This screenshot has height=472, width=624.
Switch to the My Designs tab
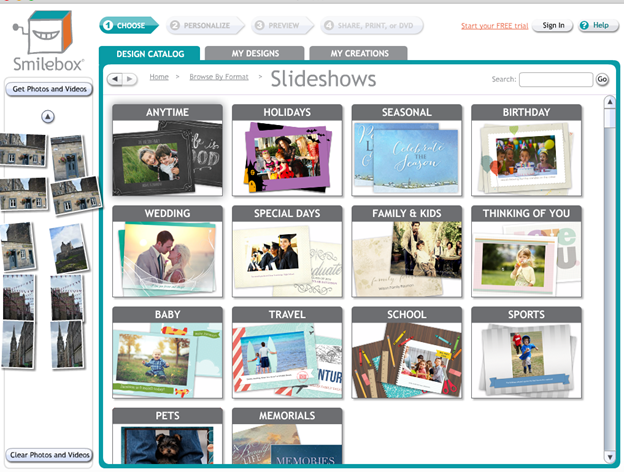tap(254, 53)
